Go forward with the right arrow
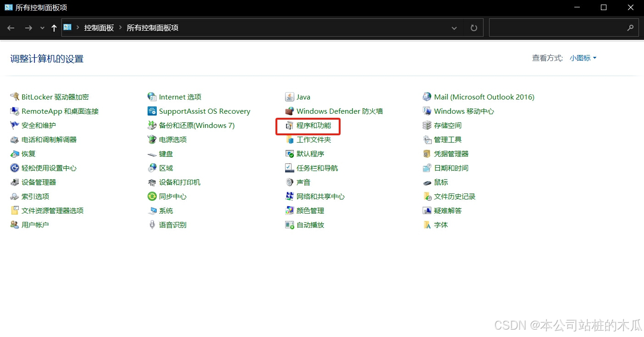Screen dimensions: 644x337 [28, 28]
